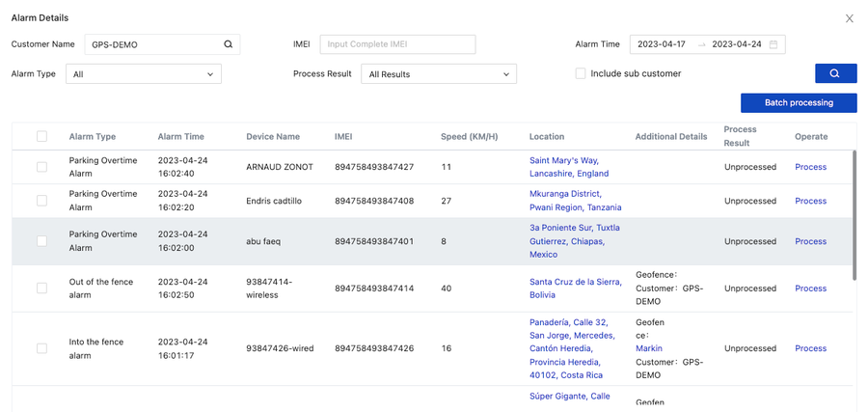Focus the IMEI input field
This screenshot has width=868, height=412.
point(397,44)
